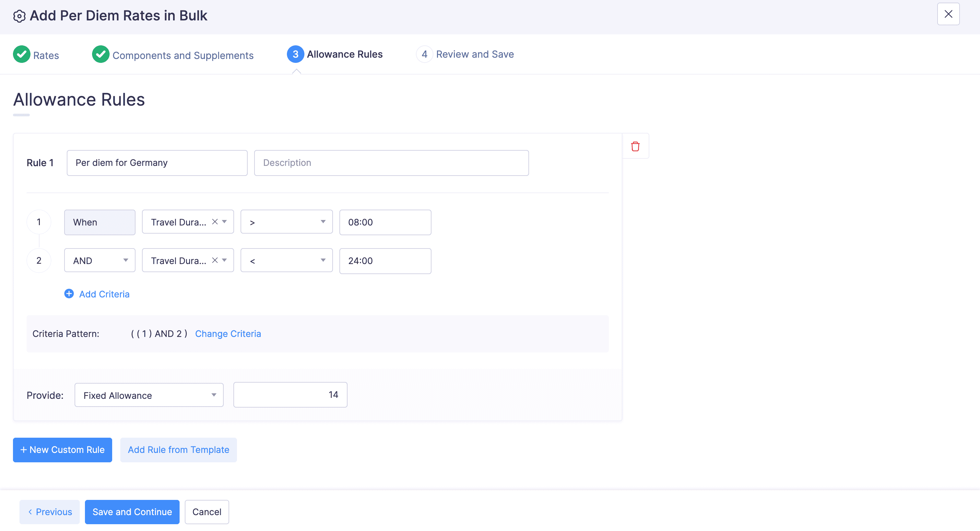Image resolution: width=980 pixels, height=531 pixels.
Task: Open the less-than operator dropdown in row 2
Action: tap(286, 260)
